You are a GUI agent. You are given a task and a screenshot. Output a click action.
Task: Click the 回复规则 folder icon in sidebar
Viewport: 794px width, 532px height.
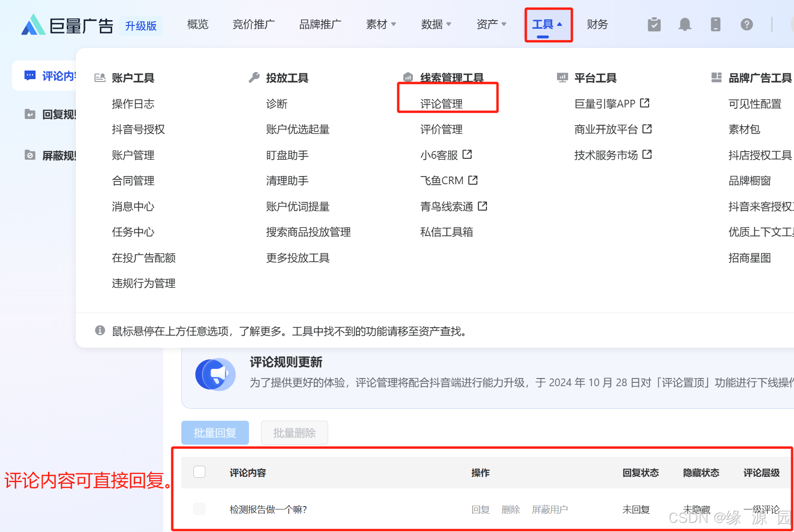(30, 114)
